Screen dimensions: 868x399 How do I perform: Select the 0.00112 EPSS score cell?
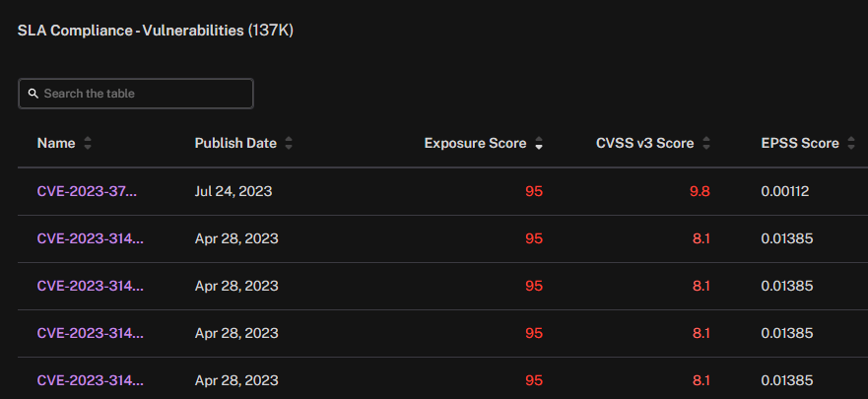[x=785, y=191]
